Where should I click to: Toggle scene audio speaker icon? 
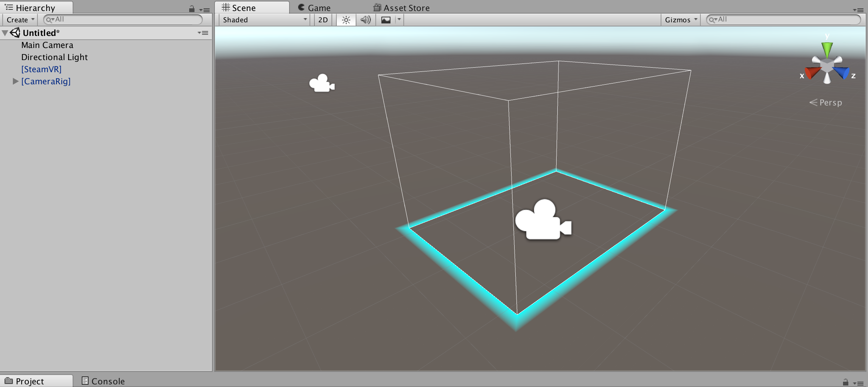[366, 20]
